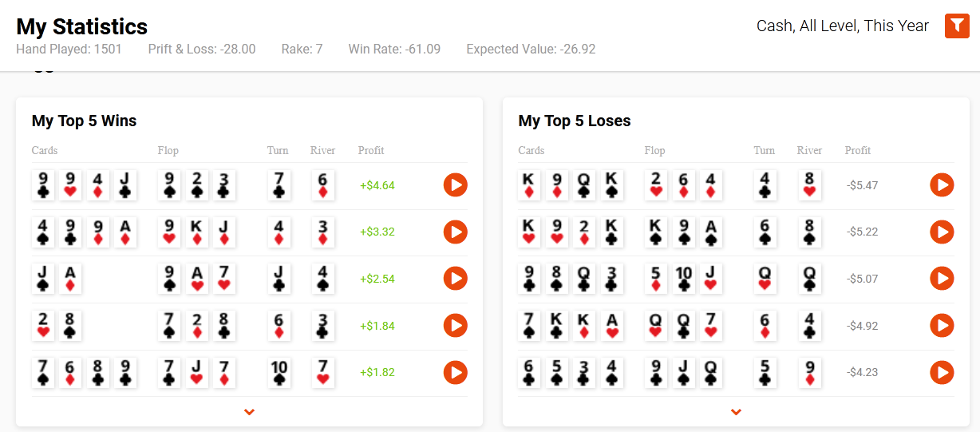Play replay of the +$1.84 winning hand

coord(456,326)
